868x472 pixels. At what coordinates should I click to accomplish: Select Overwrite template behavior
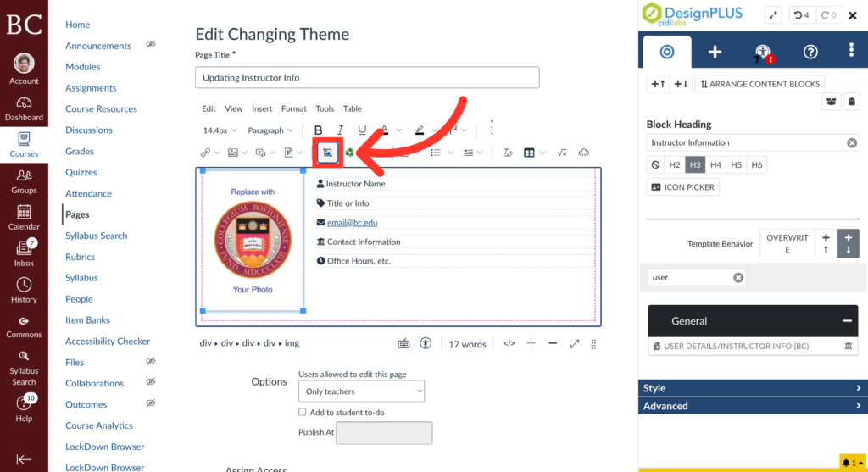[787, 243]
